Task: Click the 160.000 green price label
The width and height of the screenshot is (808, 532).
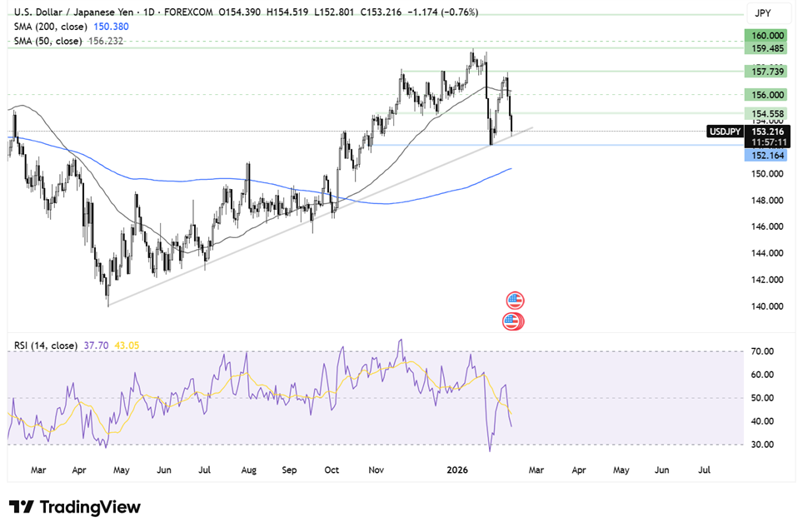Action: click(766, 36)
